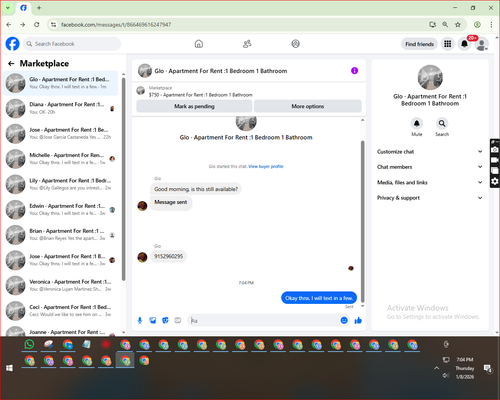
Task: Expand Customize chat section
Action: (430, 152)
